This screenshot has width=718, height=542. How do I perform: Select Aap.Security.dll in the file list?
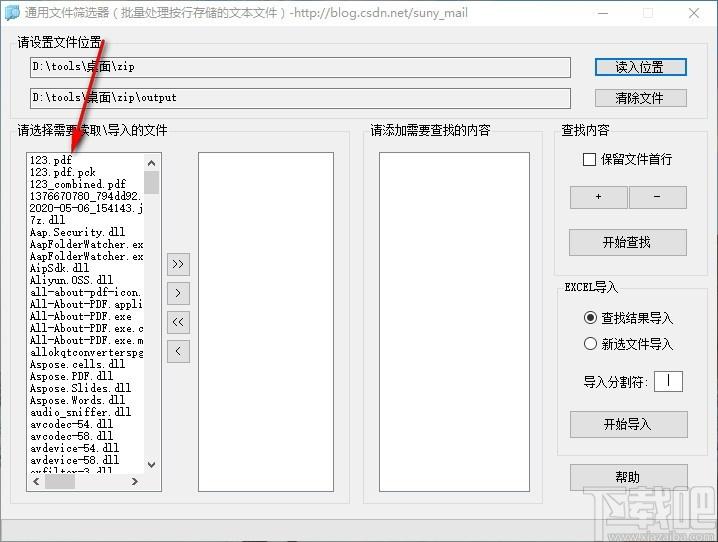(x=77, y=232)
